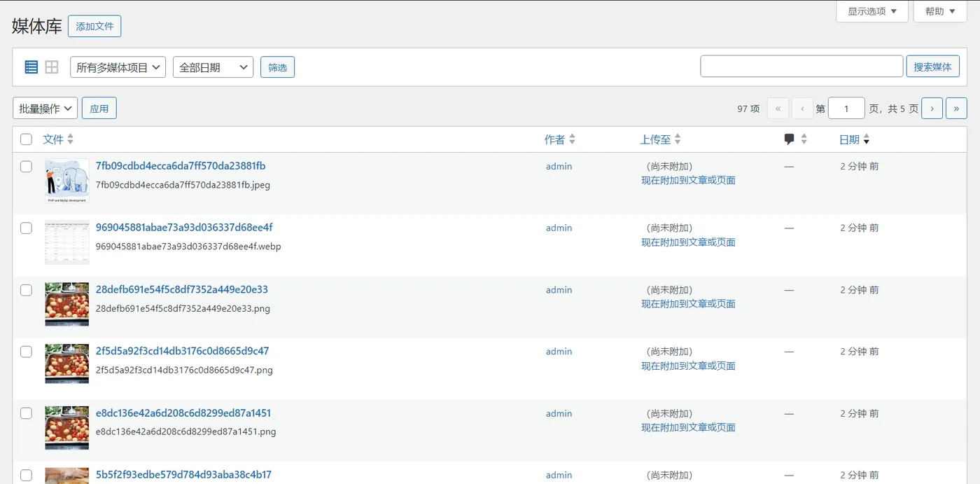This screenshot has height=484, width=980.
Task: Expand the 帮助 help panel
Action: coord(939,11)
